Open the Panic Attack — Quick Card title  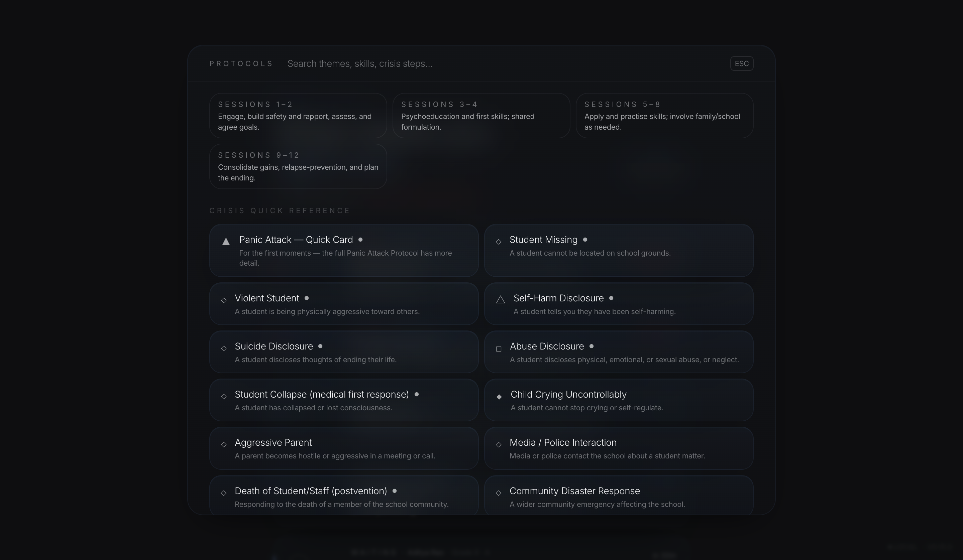[x=296, y=240]
